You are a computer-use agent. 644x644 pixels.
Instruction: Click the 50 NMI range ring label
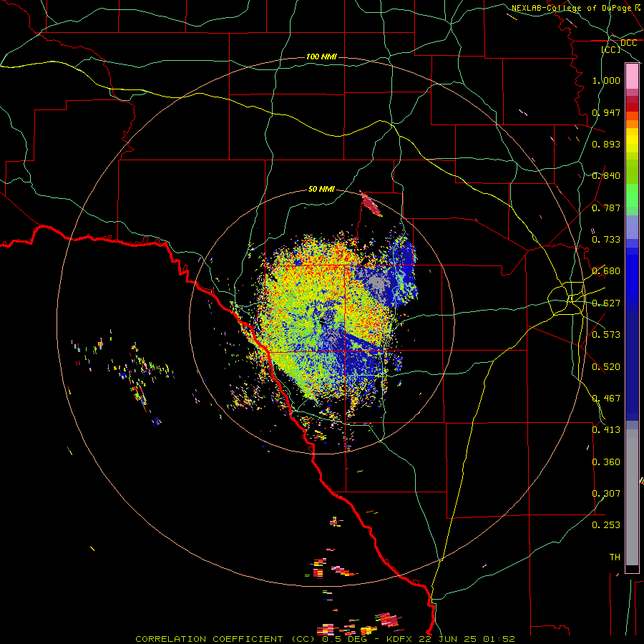(x=321, y=189)
